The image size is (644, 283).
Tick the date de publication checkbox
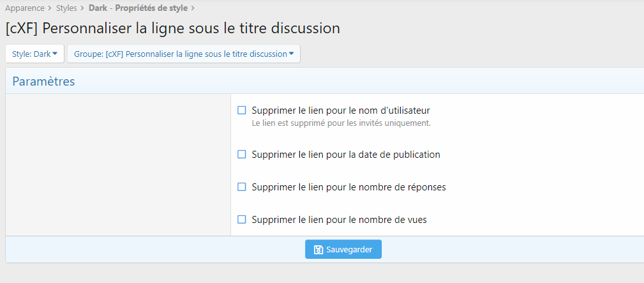coord(242,155)
